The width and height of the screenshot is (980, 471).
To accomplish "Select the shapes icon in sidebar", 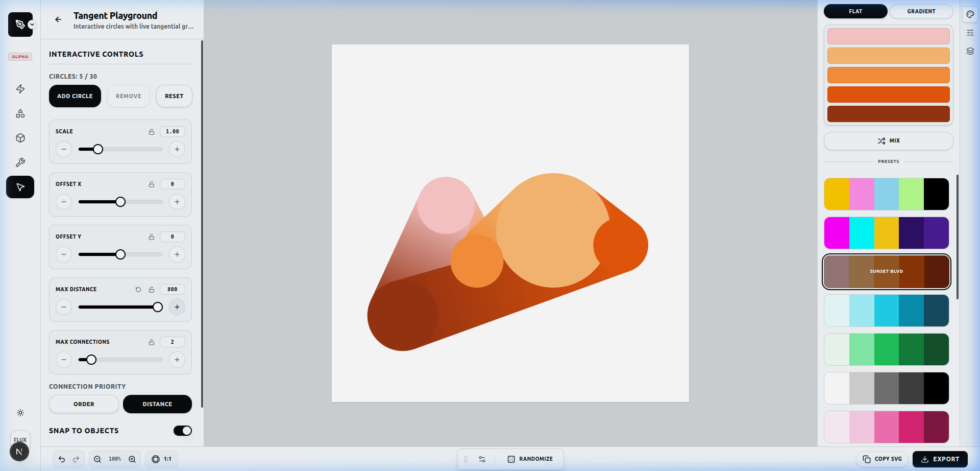I will 20,113.
